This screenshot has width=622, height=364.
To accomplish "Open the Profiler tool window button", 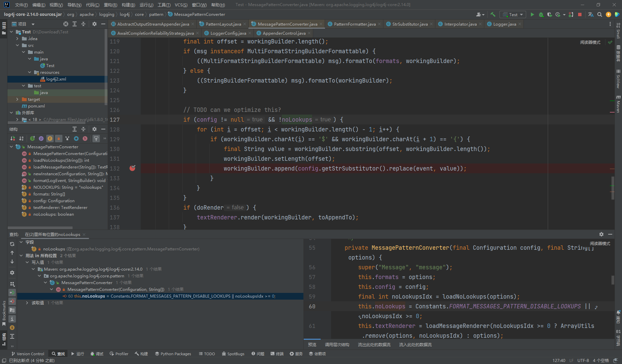I will point(119,354).
